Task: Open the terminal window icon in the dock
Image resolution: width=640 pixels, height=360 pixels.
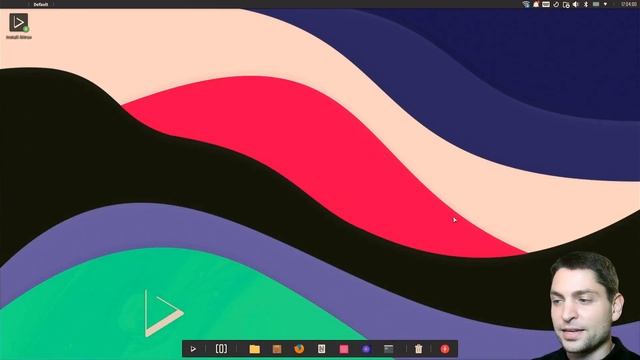Action: (x=389, y=349)
